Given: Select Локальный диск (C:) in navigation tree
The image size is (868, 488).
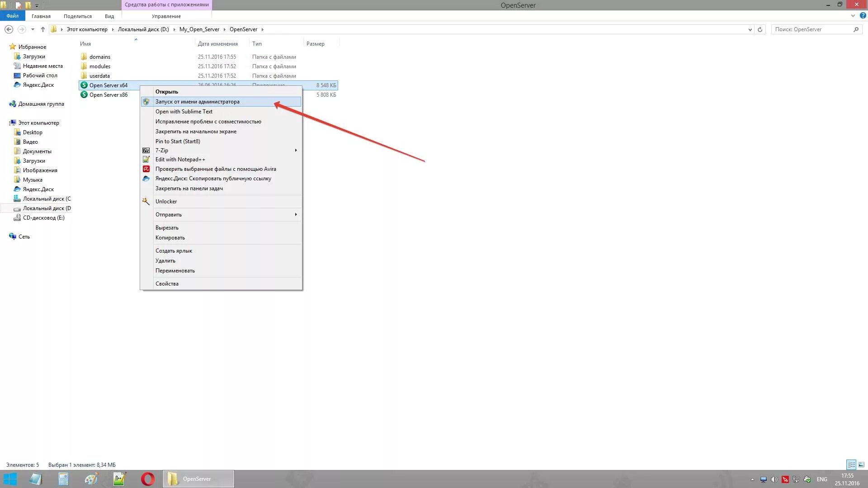Looking at the screenshot, I should 47,199.
